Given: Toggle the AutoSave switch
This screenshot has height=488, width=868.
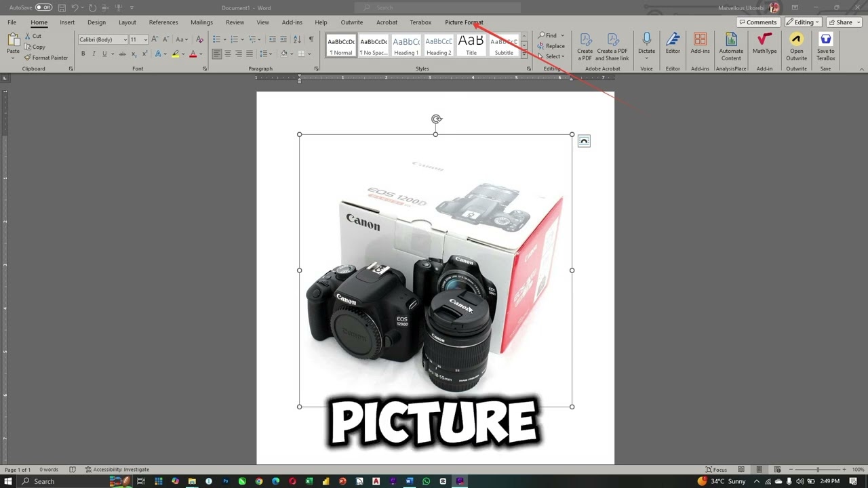Looking at the screenshot, I should (43, 7).
